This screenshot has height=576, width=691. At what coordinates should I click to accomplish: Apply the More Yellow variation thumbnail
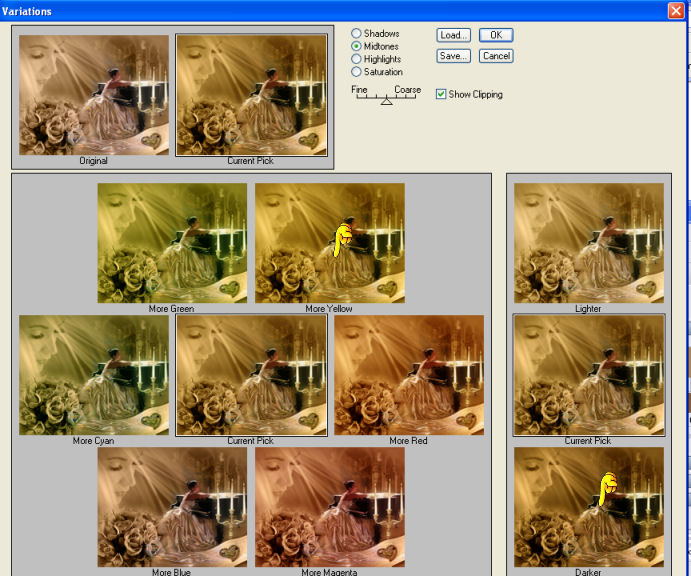click(x=330, y=243)
